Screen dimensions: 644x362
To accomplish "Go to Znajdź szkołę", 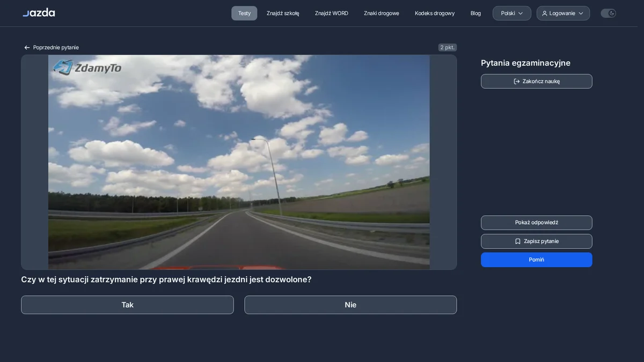I will 283,13.
